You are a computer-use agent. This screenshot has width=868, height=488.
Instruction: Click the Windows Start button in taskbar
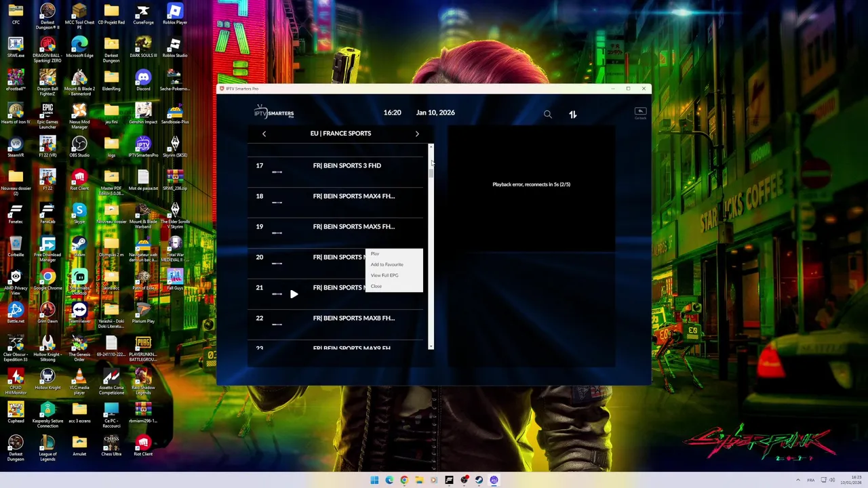pyautogui.click(x=374, y=480)
